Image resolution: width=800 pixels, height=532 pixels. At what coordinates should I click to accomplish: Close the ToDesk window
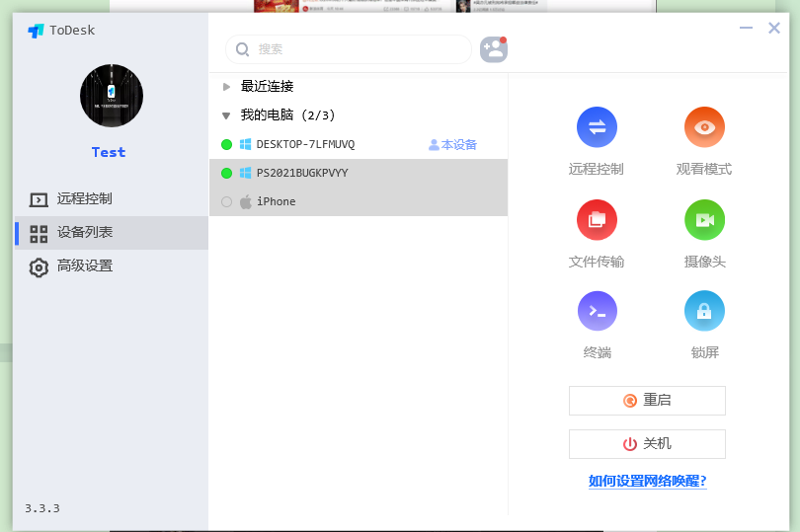pos(774,28)
